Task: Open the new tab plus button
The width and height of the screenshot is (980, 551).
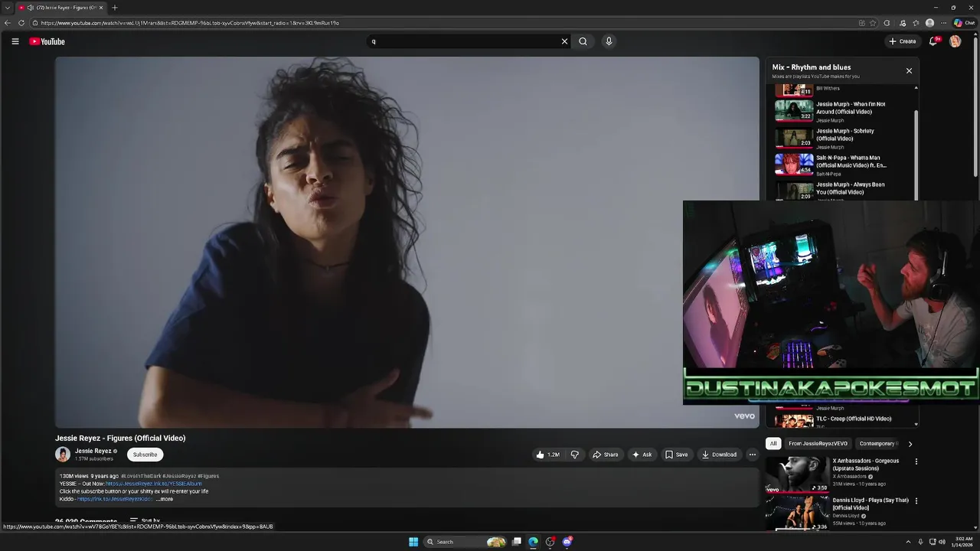Action: [x=115, y=8]
